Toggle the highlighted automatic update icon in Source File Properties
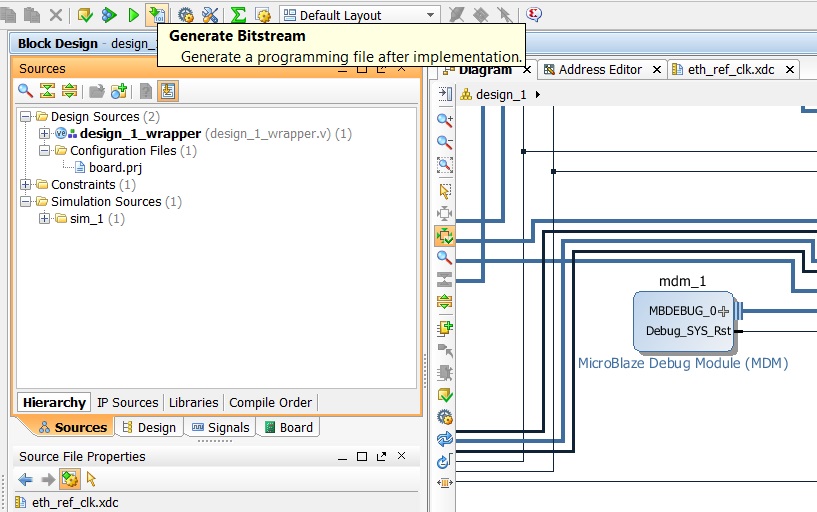The height and width of the screenshot is (512, 817). point(70,479)
